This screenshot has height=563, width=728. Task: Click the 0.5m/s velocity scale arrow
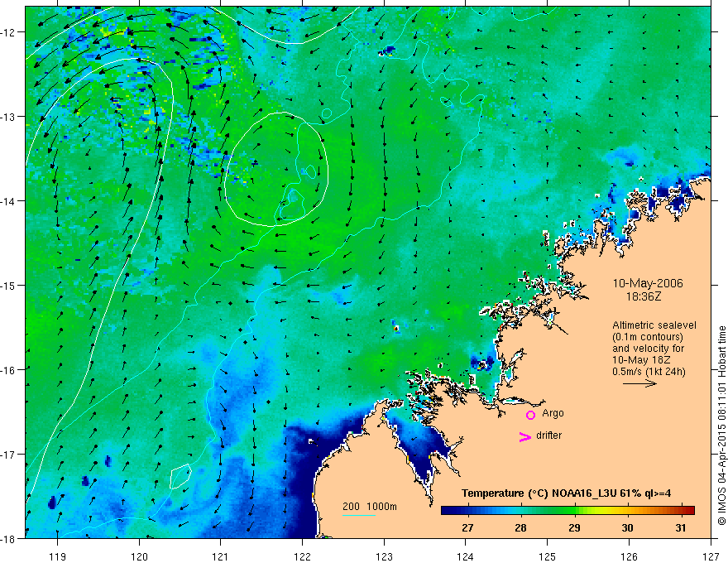tap(639, 383)
